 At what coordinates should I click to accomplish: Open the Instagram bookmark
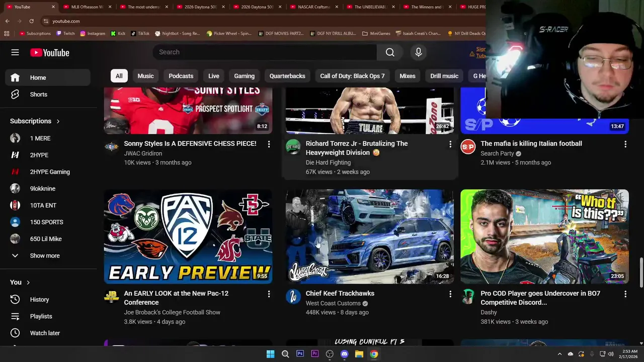pos(92,34)
